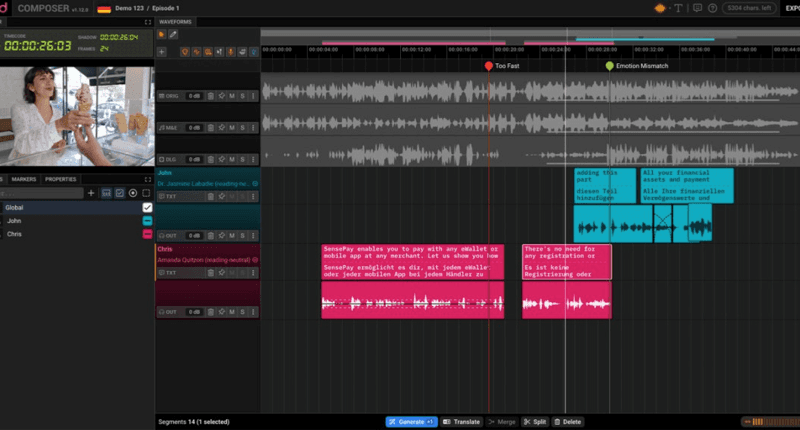
Task: Select the pencil edit tool in Waveforms
Action: click(x=173, y=35)
